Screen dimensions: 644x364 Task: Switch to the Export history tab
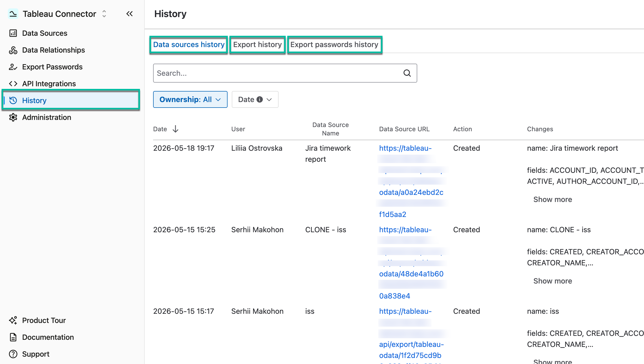click(257, 45)
